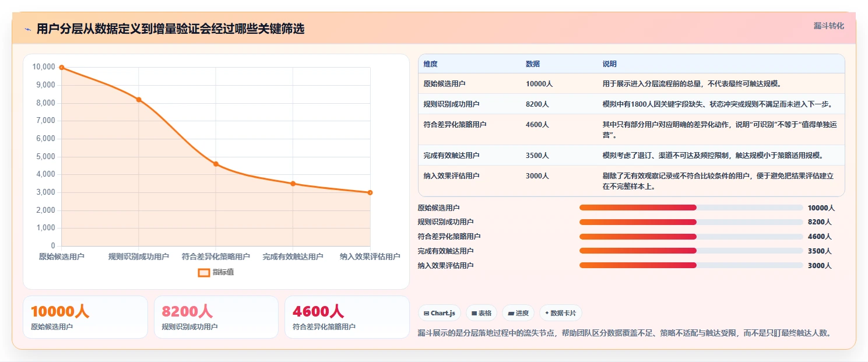Click the 10000人 value beside the first progress bar
Viewport: 868px width, 362px height.
[x=821, y=208]
